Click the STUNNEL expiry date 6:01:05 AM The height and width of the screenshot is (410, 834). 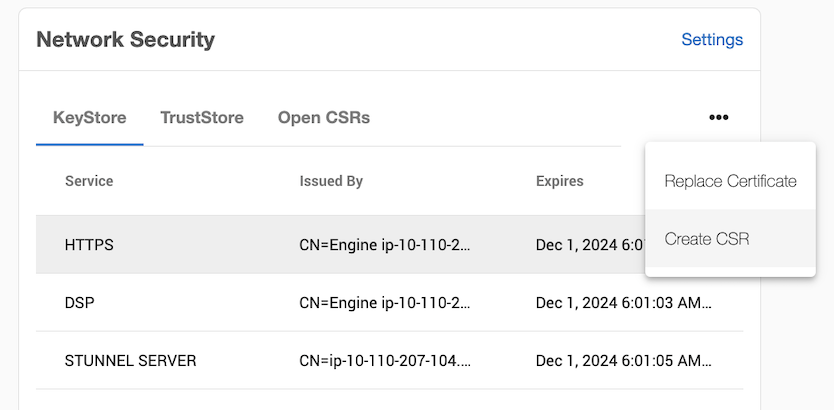624,361
